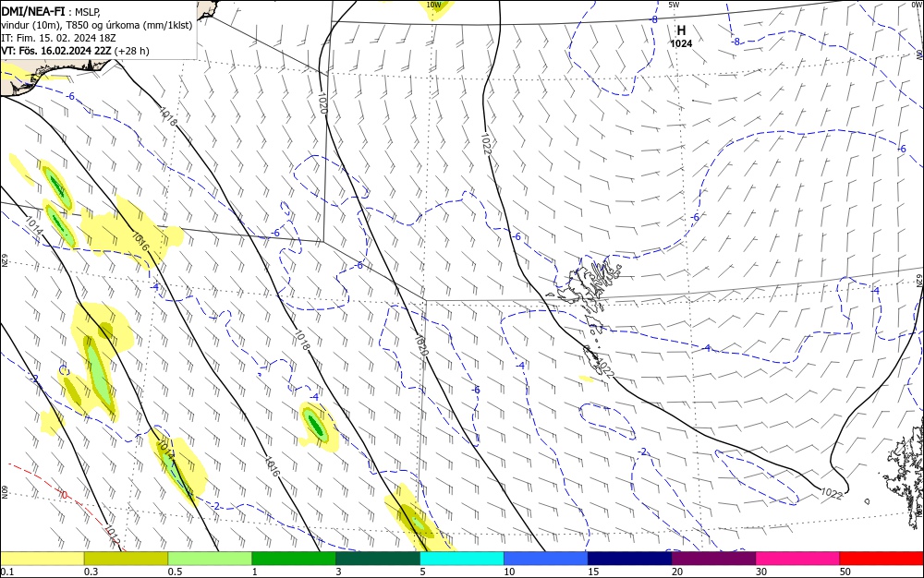Click the H high pressure symbol
Image resolution: width=924 pixels, height=578 pixels.
click(x=681, y=30)
